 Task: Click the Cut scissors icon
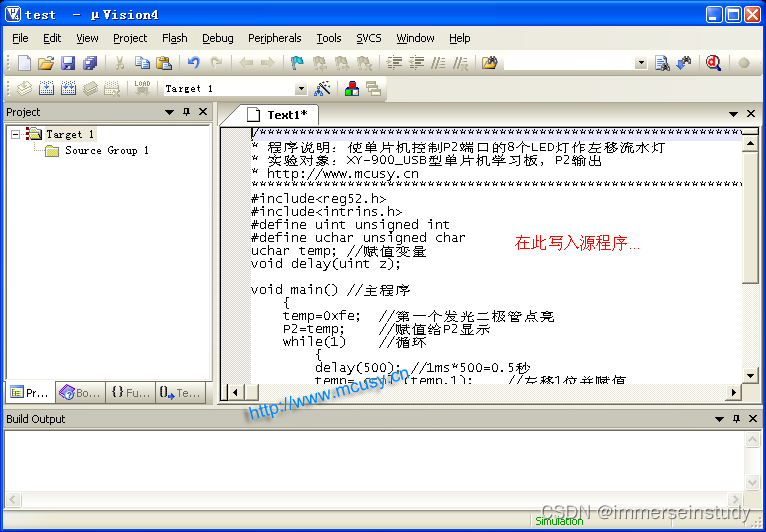tap(119, 63)
